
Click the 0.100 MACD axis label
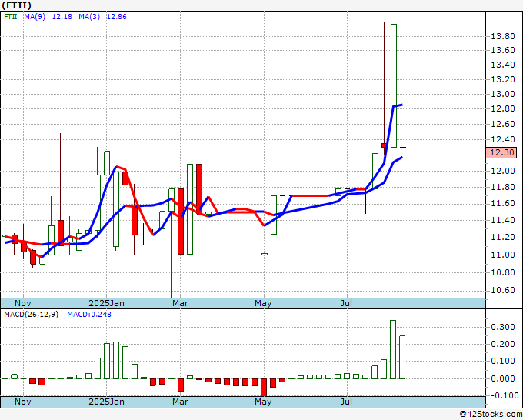(503, 362)
